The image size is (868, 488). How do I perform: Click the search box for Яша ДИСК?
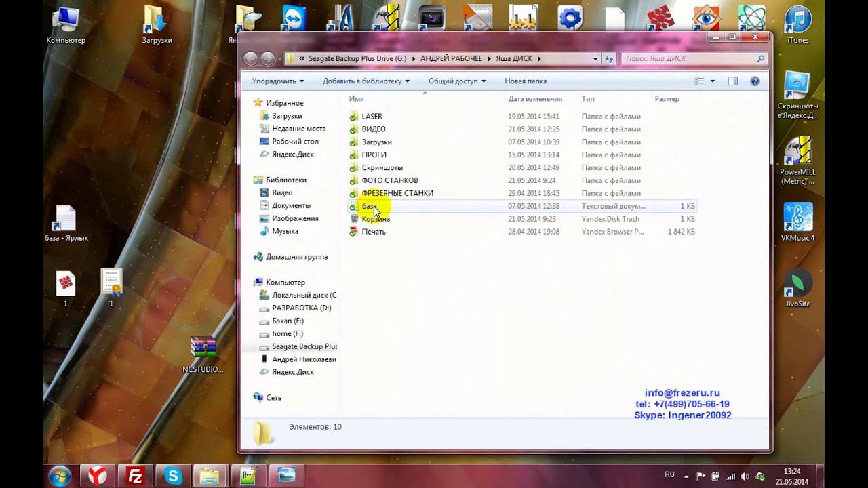point(694,58)
